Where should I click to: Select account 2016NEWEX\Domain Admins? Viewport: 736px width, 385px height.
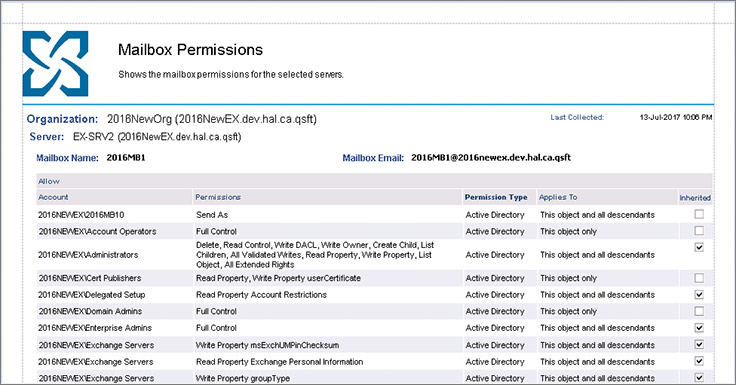[x=90, y=311]
